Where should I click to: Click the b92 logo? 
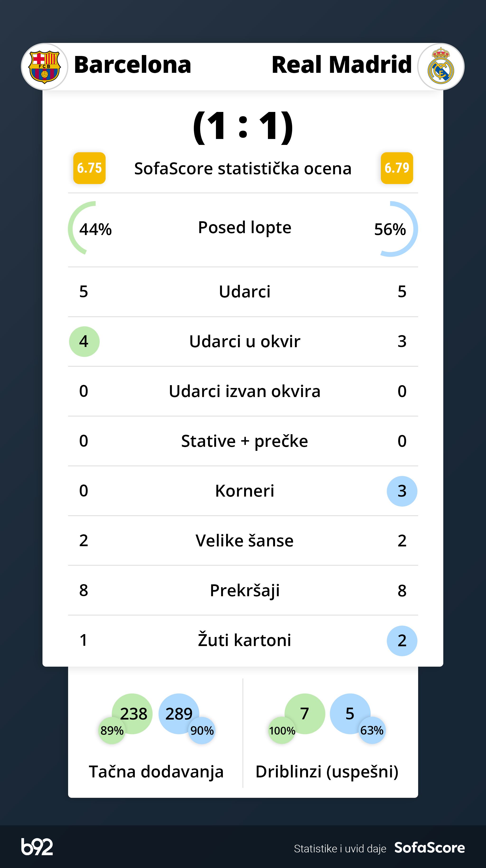pos(37,847)
